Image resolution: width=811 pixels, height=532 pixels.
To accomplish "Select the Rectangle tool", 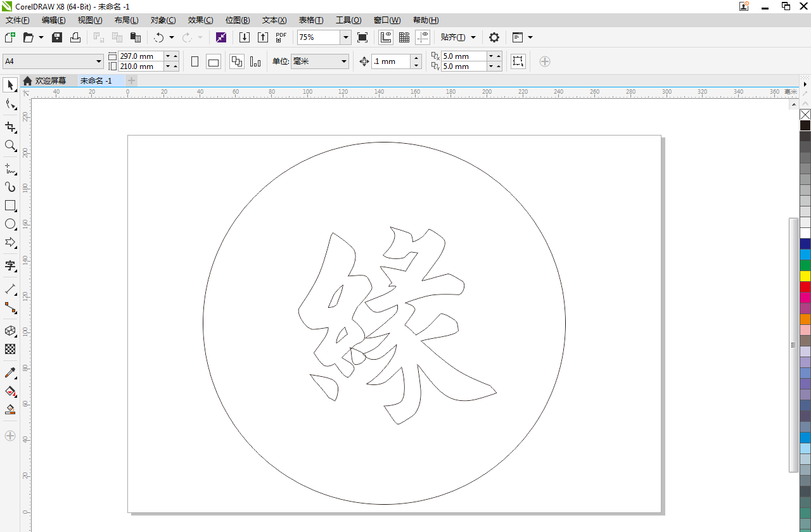I will tap(10, 206).
